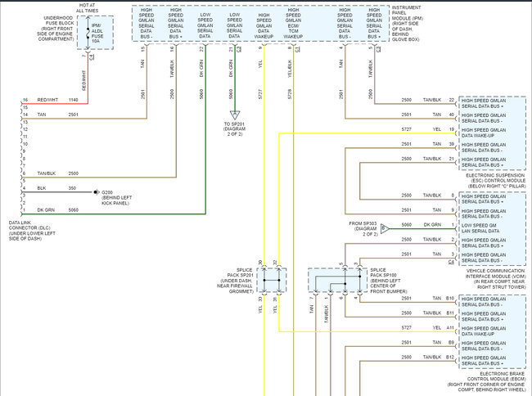Click the triangle connector above TO SP201
This screenshot has height=396, width=532.
coord(234,115)
